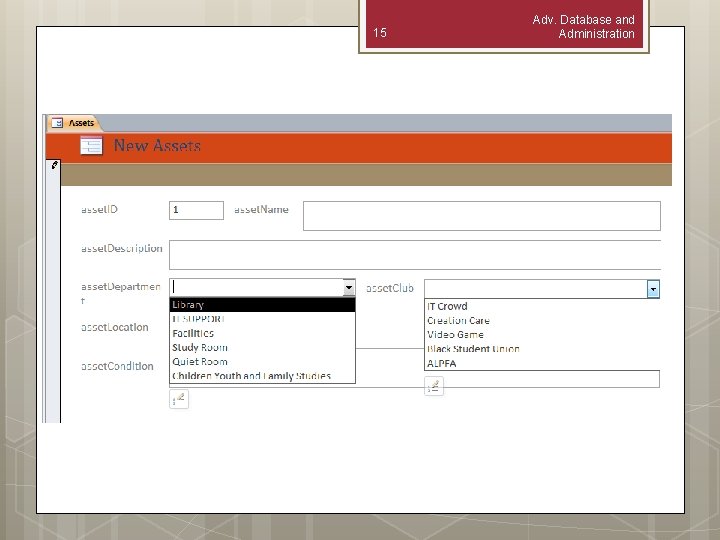
Task: Click the assetDescription label
Action: point(122,249)
